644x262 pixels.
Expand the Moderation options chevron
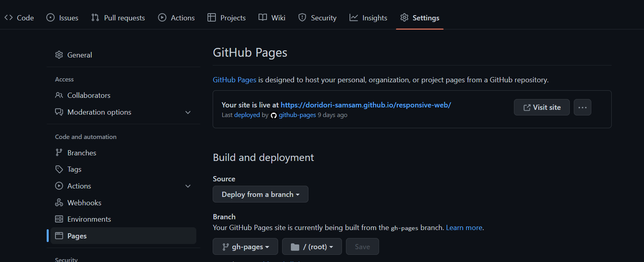click(188, 113)
